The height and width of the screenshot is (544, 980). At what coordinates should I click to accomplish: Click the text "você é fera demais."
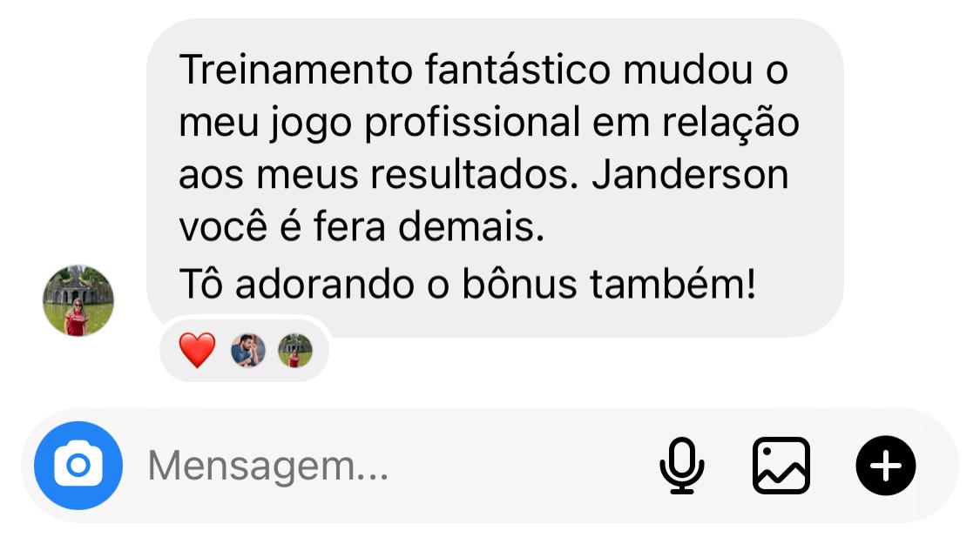(362, 226)
